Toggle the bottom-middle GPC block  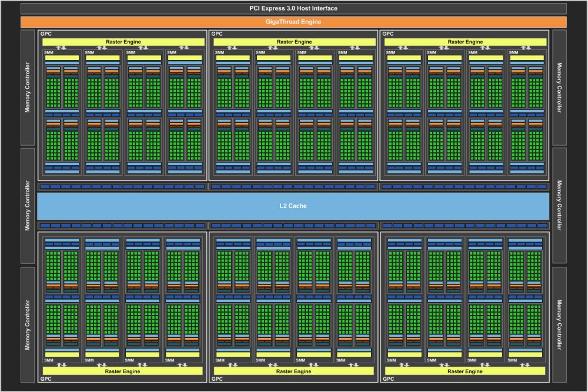click(218, 379)
